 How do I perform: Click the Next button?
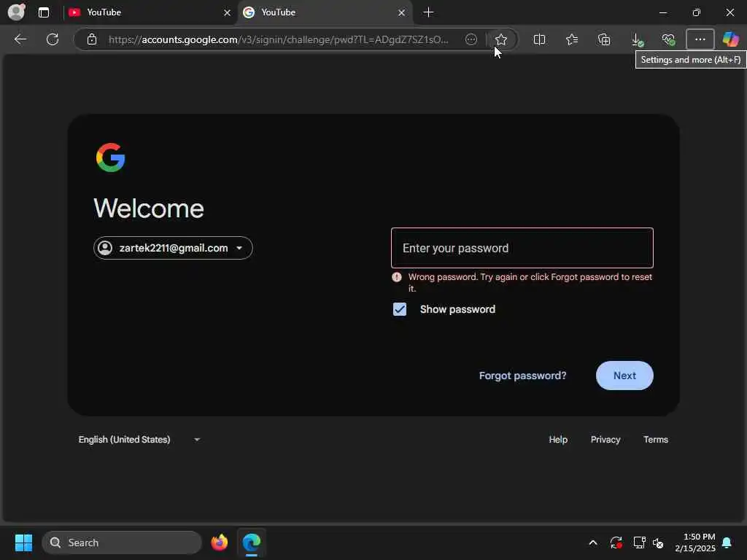(x=624, y=376)
